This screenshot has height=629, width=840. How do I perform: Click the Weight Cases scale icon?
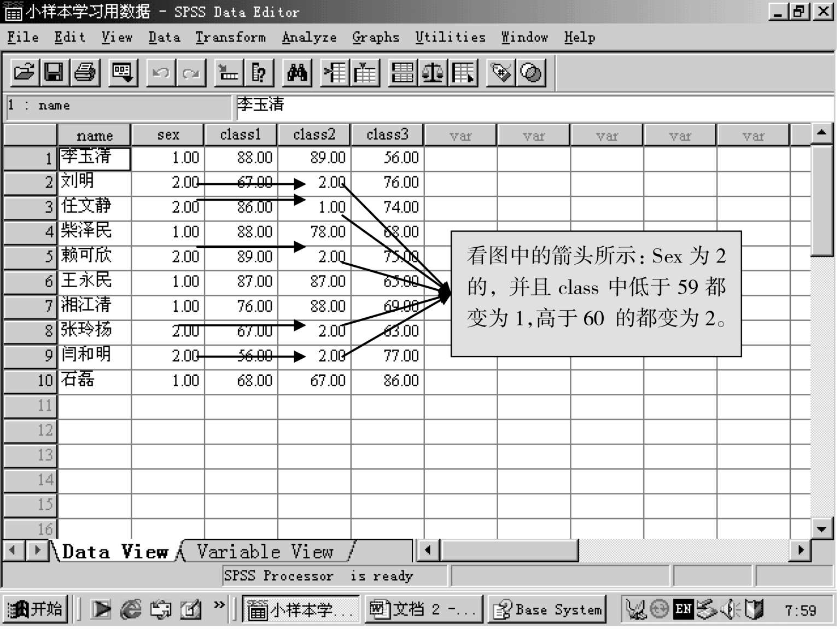tap(433, 73)
